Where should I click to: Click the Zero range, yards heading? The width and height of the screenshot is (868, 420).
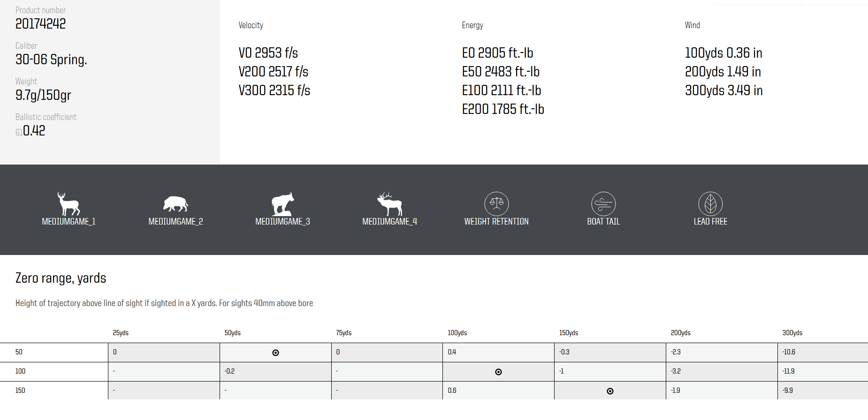coord(61,278)
